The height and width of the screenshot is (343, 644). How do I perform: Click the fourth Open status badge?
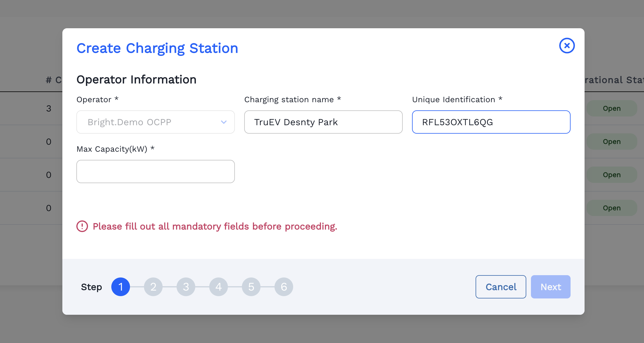(x=611, y=208)
